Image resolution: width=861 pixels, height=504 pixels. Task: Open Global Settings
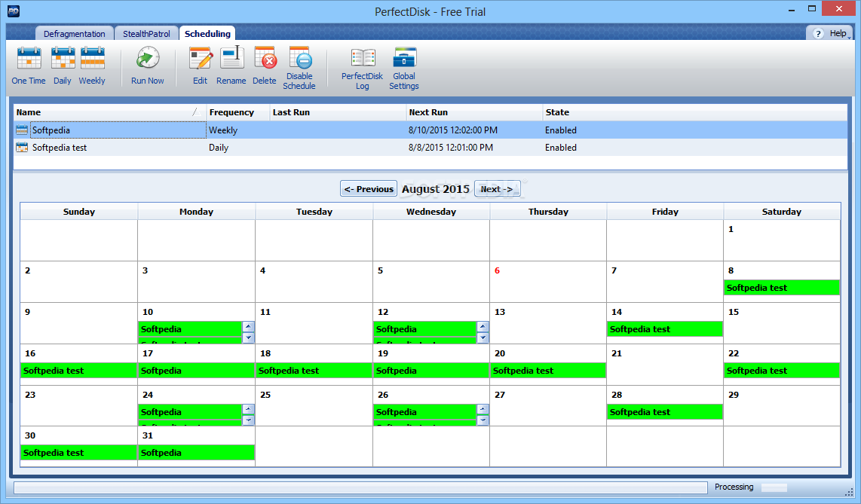404,69
